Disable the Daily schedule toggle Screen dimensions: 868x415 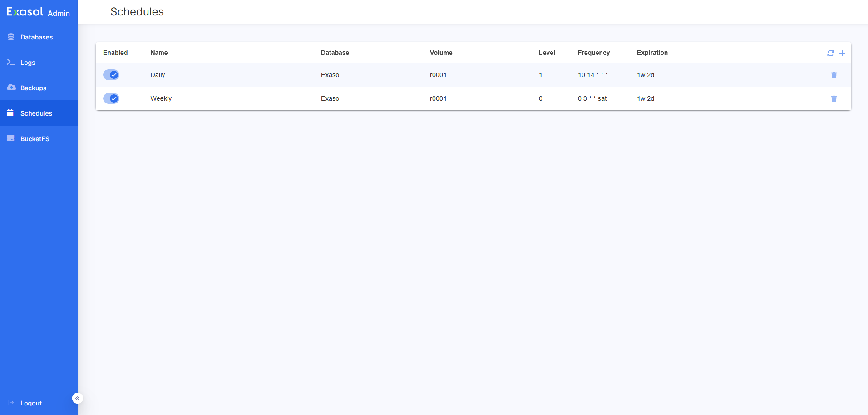tap(111, 75)
